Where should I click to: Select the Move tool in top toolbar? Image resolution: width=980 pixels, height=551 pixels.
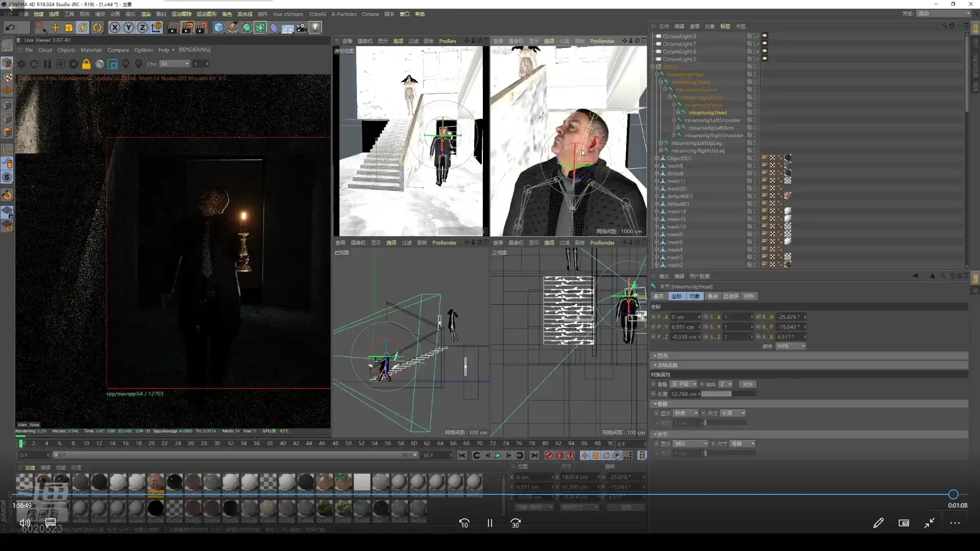(55, 28)
